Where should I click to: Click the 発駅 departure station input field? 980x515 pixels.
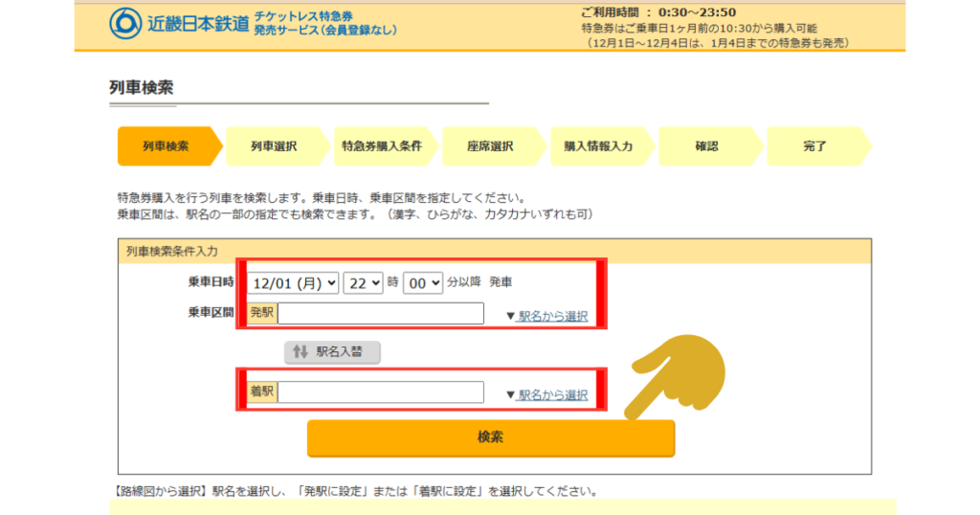coord(380,313)
